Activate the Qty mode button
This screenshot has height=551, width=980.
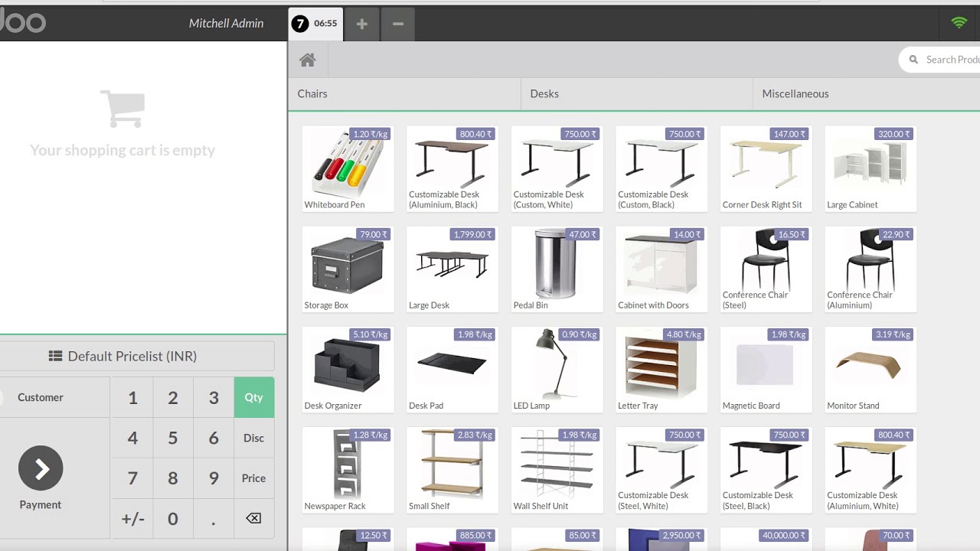tap(253, 397)
